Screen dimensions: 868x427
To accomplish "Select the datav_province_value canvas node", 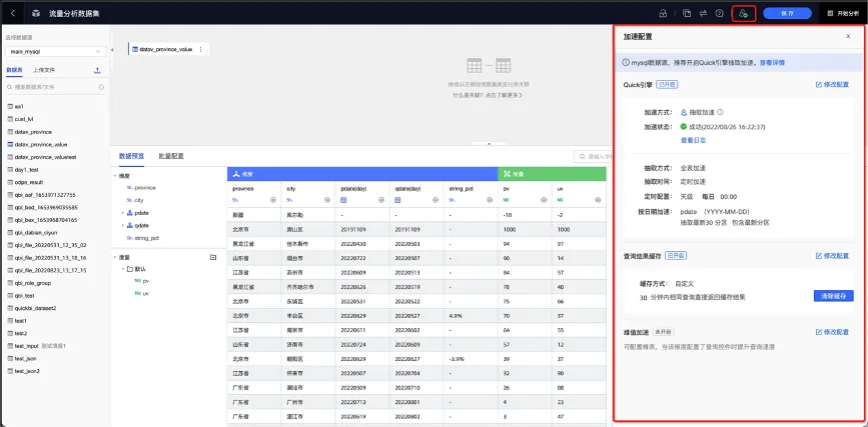I will point(168,49).
